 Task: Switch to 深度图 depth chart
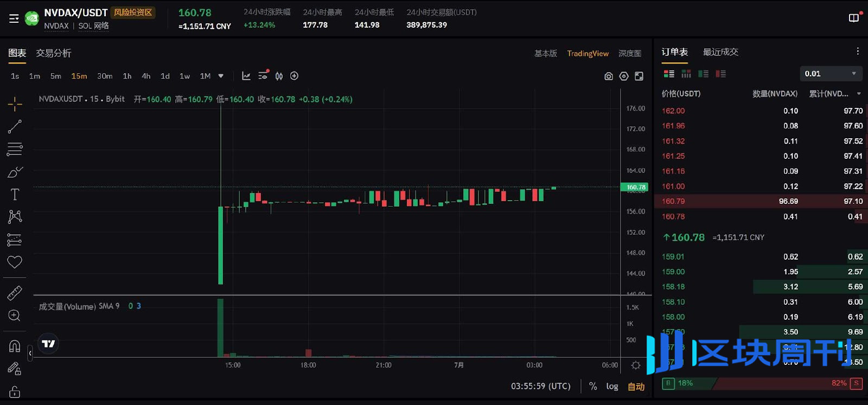pyautogui.click(x=630, y=53)
